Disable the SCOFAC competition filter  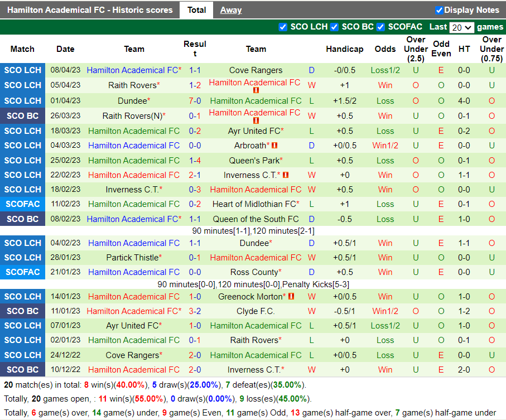coord(380,27)
